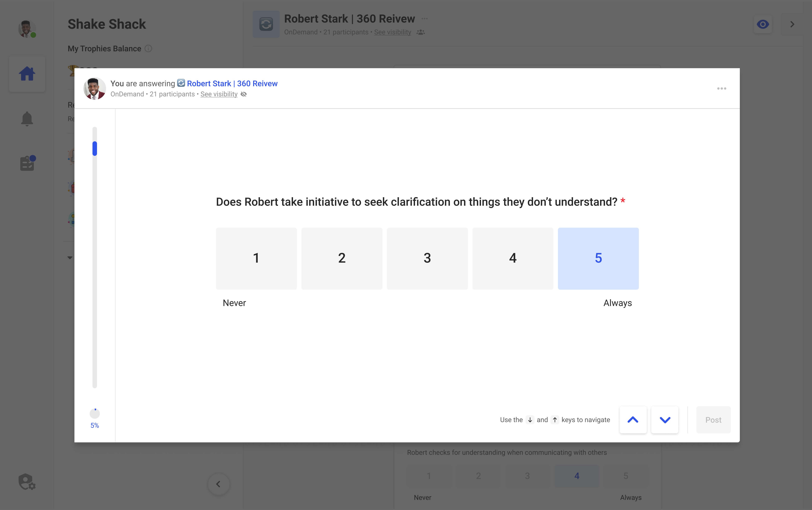Click participants group icon in background header

(420, 32)
